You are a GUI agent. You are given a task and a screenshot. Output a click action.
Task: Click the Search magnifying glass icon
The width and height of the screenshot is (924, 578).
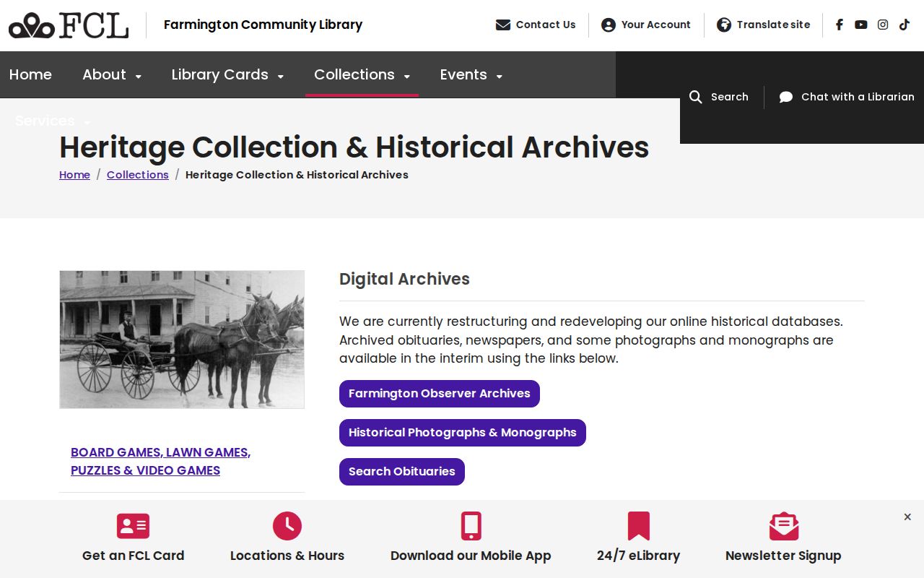pos(696,97)
